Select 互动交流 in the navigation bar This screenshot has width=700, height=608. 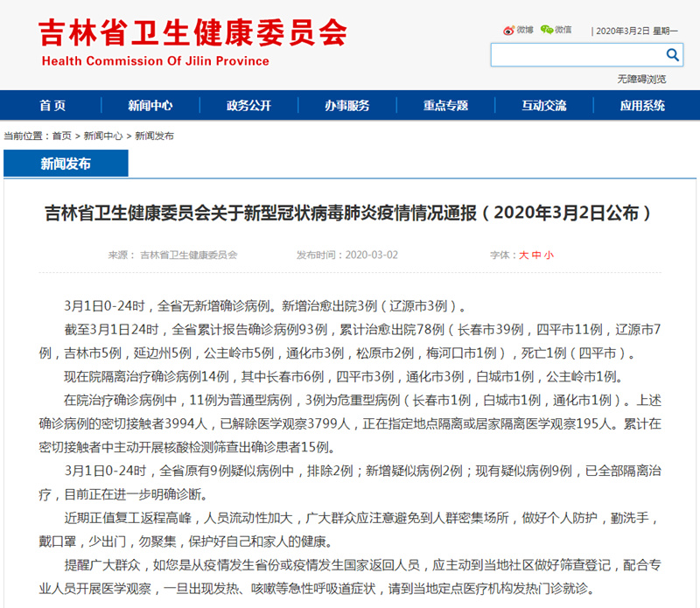pos(543,106)
